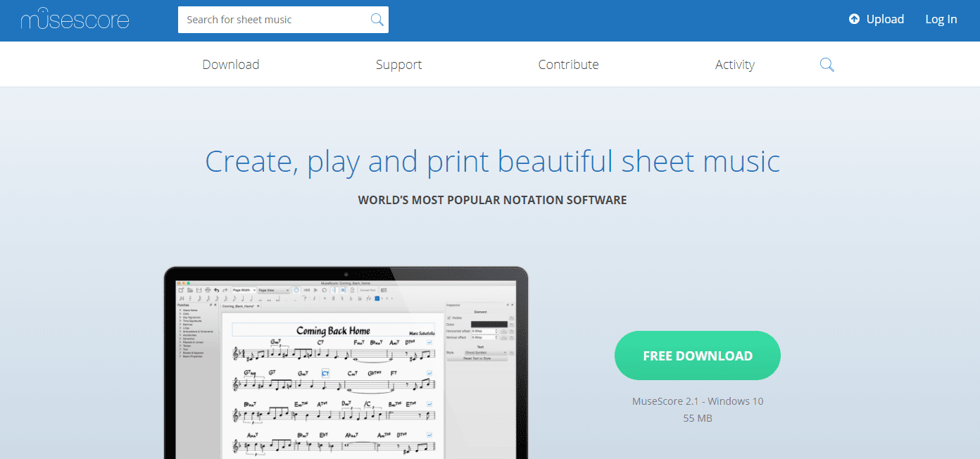Open the Download menu item
The width and height of the screenshot is (980, 459).
[231, 65]
